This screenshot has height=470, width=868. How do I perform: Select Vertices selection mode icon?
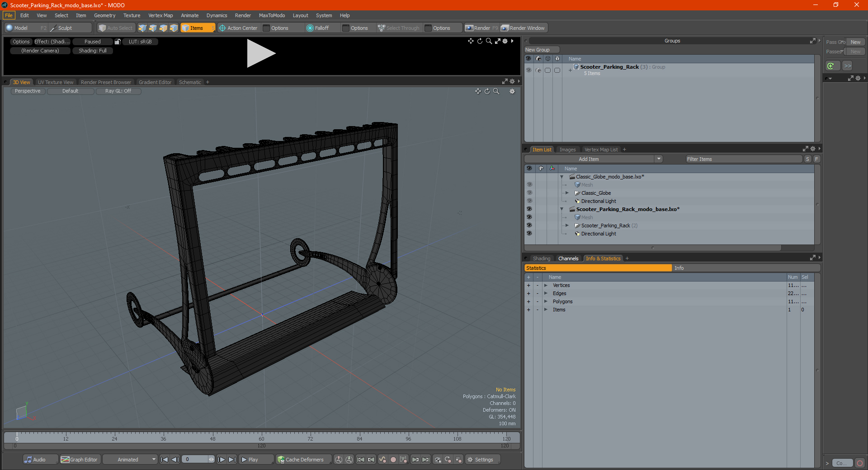click(x=142, y=28)
